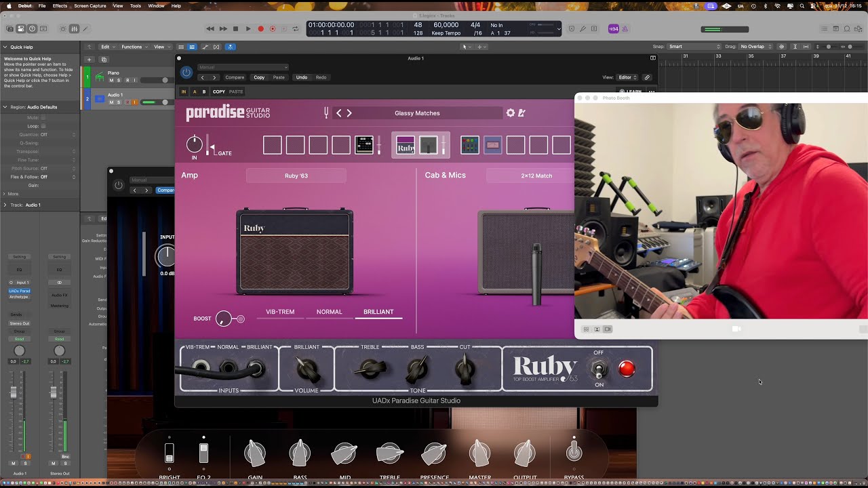
Task: Select the cabinet slot next to Ruby
Action: click(429, 145)
